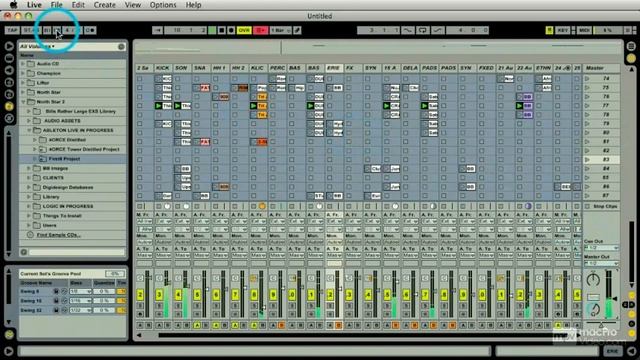Expand the Audio CD folder
Screen dimensions: 640x360
(23, 64)
